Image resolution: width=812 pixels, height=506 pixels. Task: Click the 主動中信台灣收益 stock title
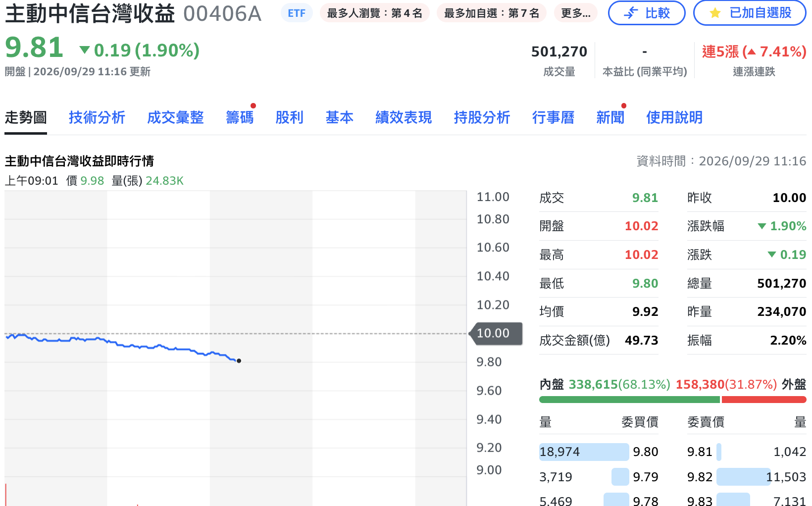pyautogui.click(x=90, y=13)
